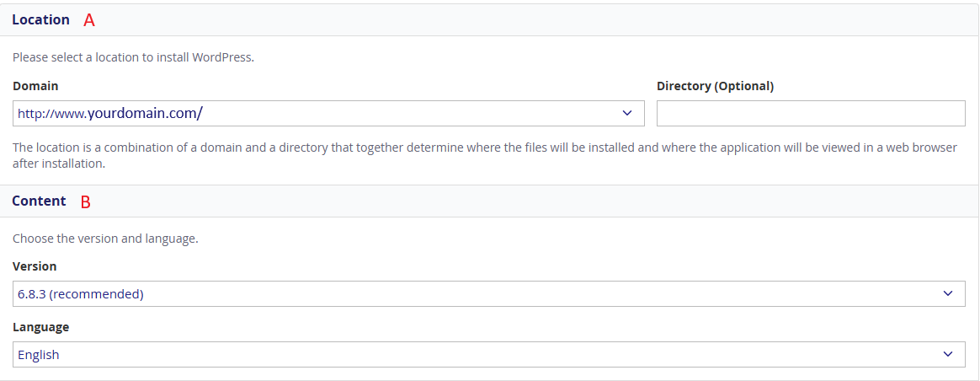The height and width of the screenshot is (381, 980).
Task: Click the Version dropdown chevron arrow
Action: click(x=948, y=294)
